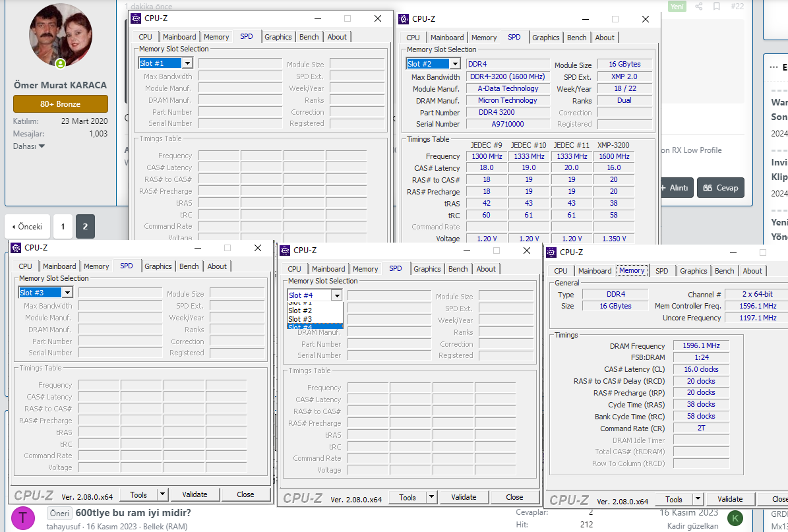
Task: Choose Slot #3 in the open slot list
Action: (315, 319)
